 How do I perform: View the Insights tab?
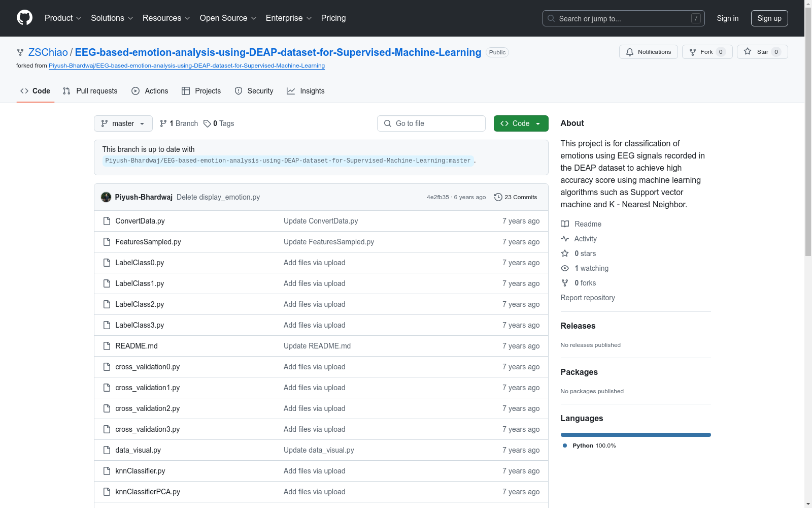[x=306, y=91]
